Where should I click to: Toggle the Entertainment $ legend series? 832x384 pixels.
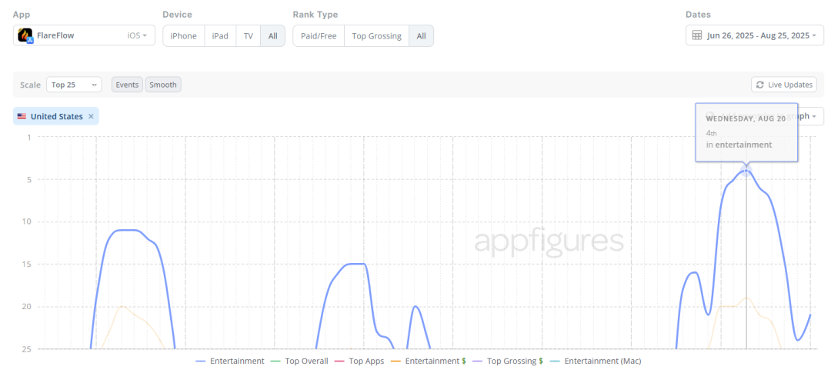428,361
